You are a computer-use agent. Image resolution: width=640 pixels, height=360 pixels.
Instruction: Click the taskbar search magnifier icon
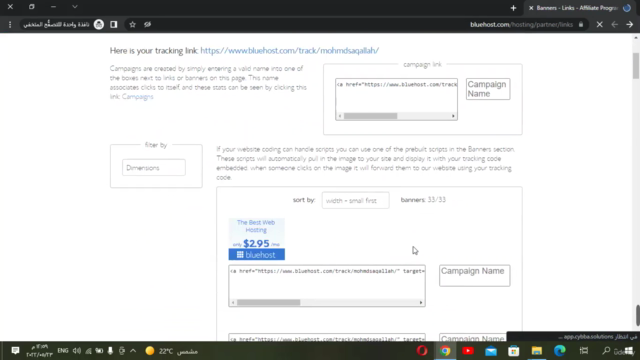click(606, 351)
